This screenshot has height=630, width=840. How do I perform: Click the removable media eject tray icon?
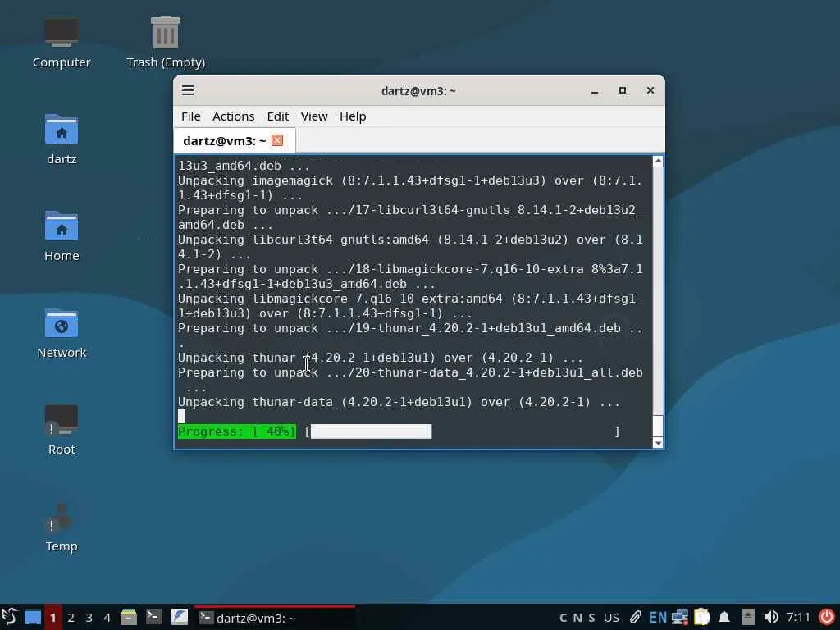(748, 618)
